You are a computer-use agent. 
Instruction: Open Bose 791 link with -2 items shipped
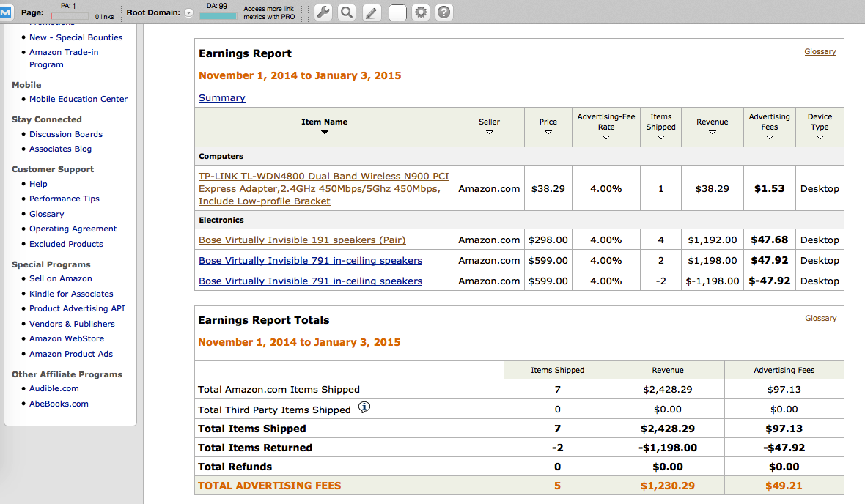(310, 281)
